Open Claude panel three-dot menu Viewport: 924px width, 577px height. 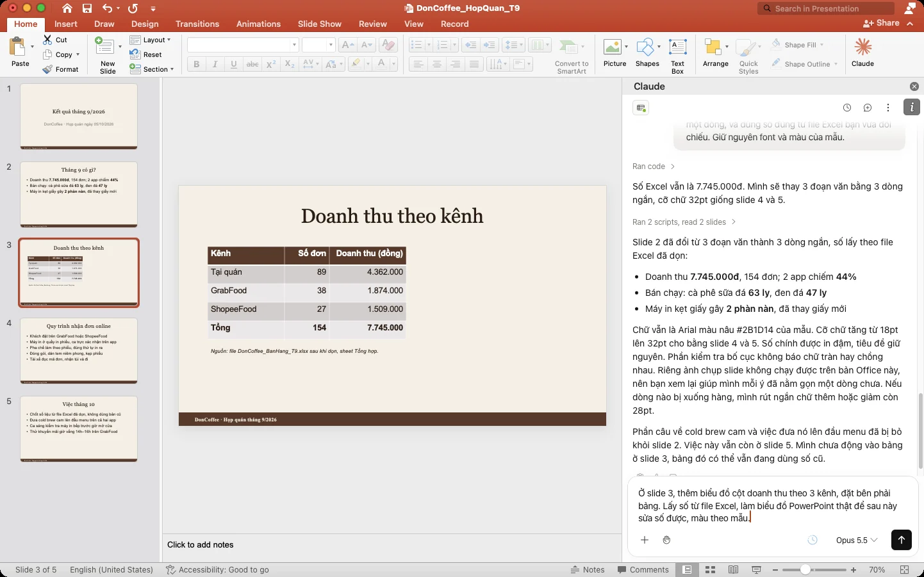tap(888, 108)
